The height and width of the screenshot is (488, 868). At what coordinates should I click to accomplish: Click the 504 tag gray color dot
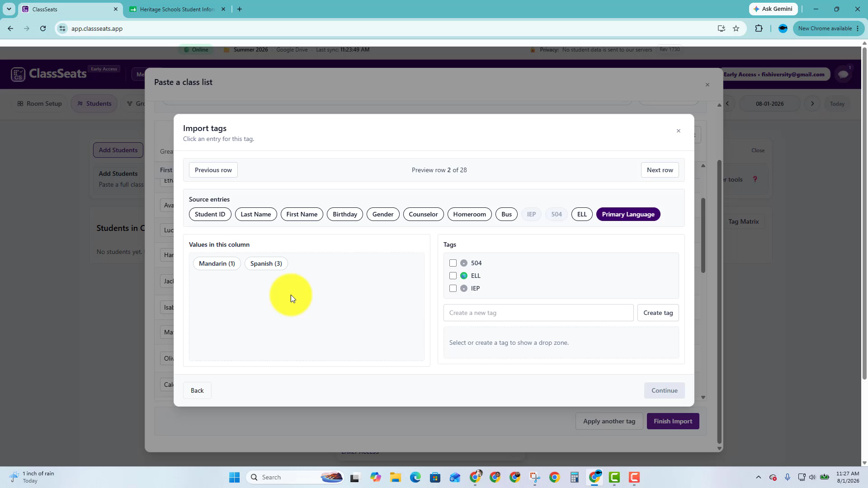point(464,263)
